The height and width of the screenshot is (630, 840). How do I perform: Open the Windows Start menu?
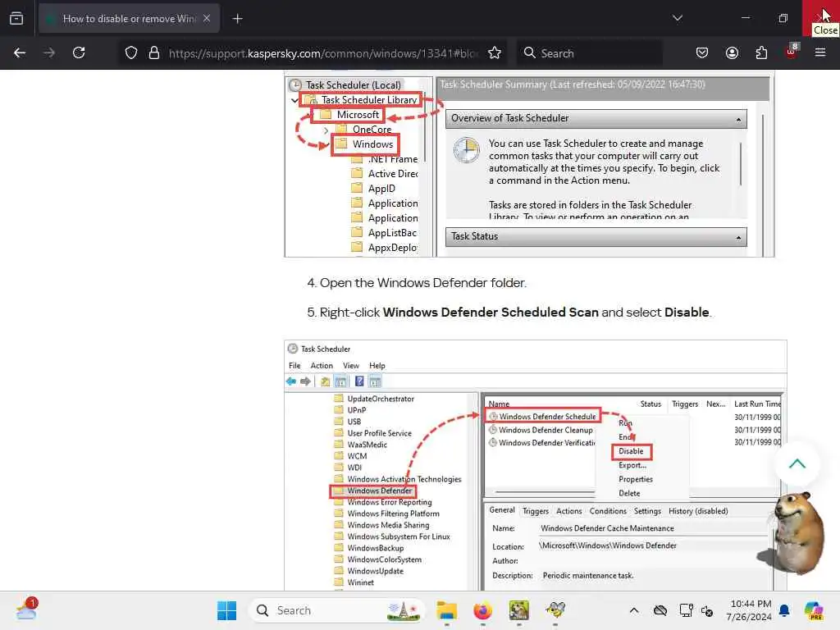(x=226, y=610)
